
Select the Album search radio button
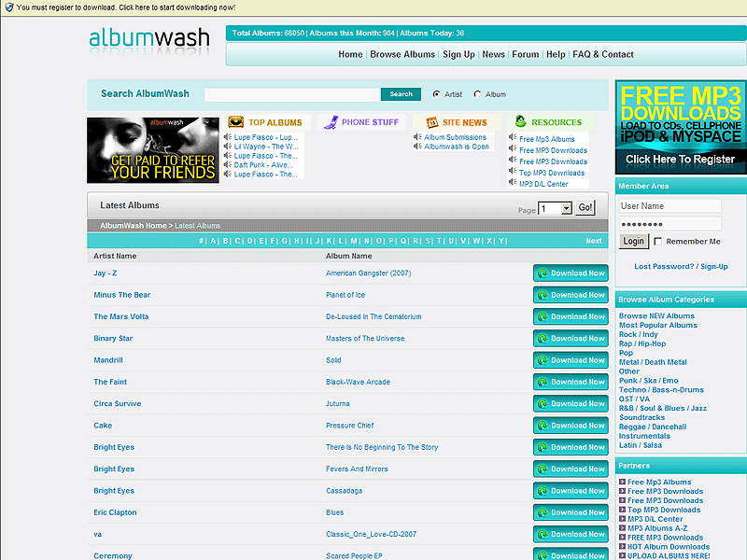click(478, 93)
